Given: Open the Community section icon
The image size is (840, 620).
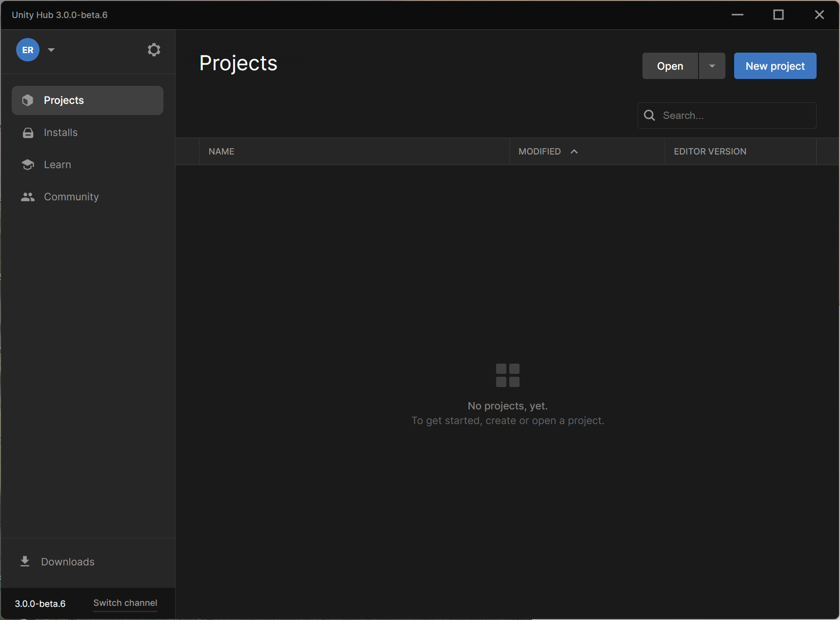Looking at the screenshot, I should tap(28, 196).
